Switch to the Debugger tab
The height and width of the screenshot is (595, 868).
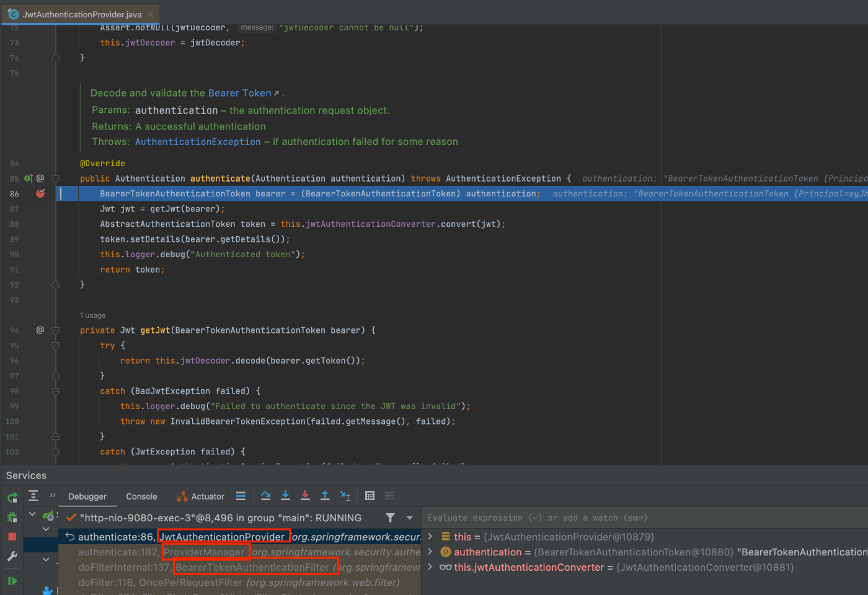coord(87,496)
